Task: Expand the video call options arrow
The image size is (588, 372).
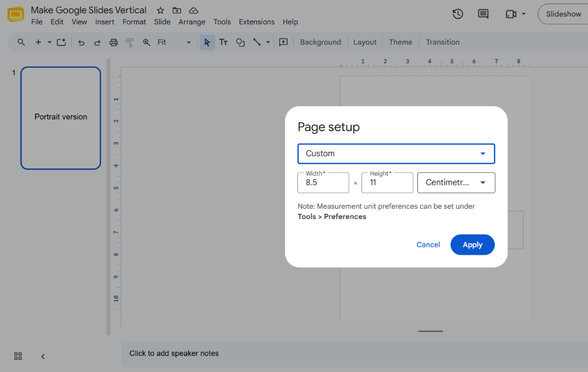Action: point(524,14)
